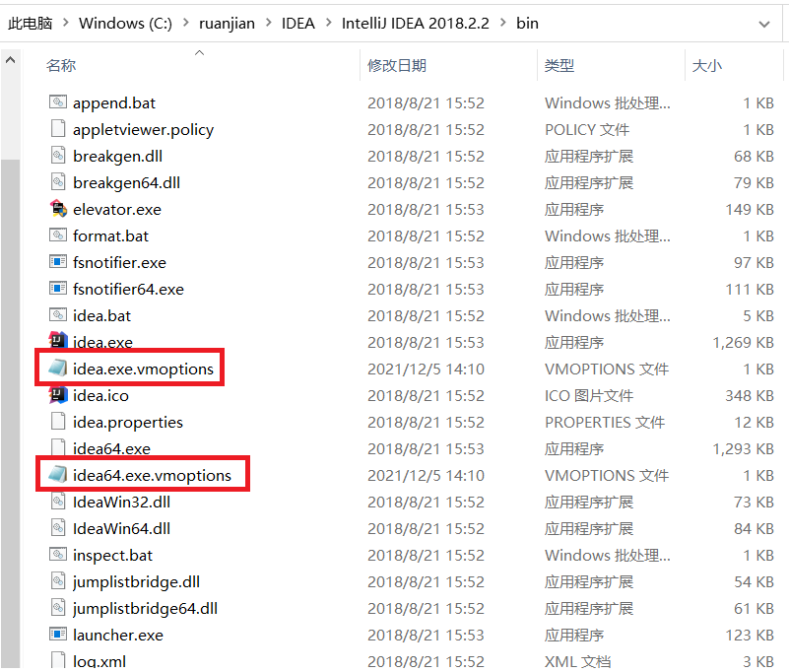
Task: Click the elevator.exe application icon
Action: 58,208
